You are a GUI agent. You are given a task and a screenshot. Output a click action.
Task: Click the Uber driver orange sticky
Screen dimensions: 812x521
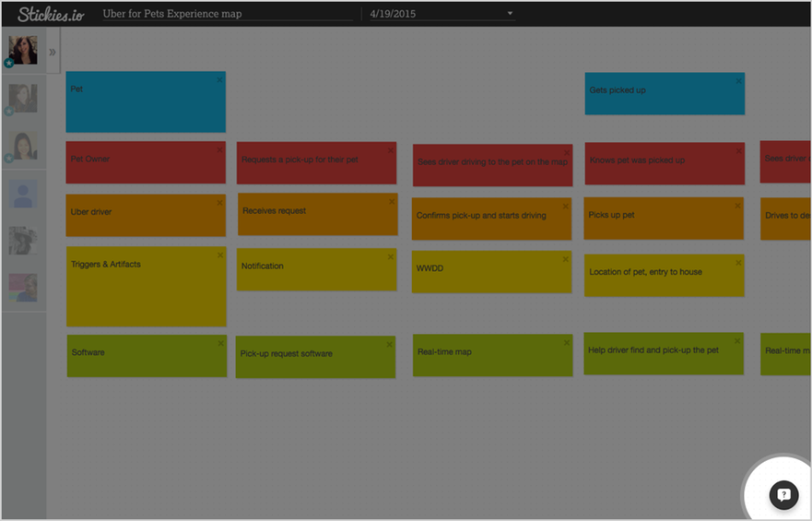point(146,217)
